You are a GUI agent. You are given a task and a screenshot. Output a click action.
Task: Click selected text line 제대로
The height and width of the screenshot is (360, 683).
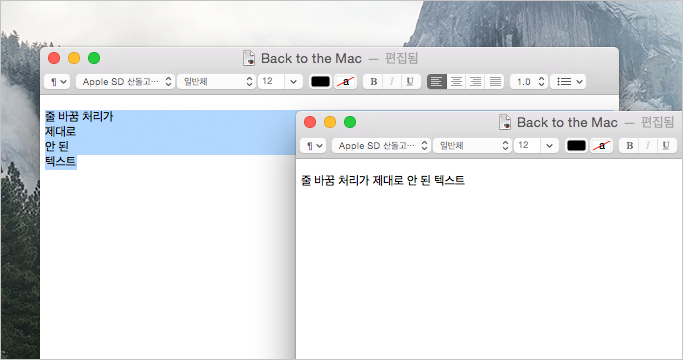[61, 132]
